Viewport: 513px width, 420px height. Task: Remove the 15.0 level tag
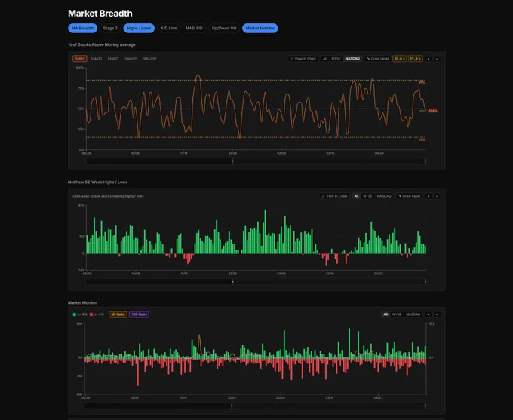[x=419, y=59]
